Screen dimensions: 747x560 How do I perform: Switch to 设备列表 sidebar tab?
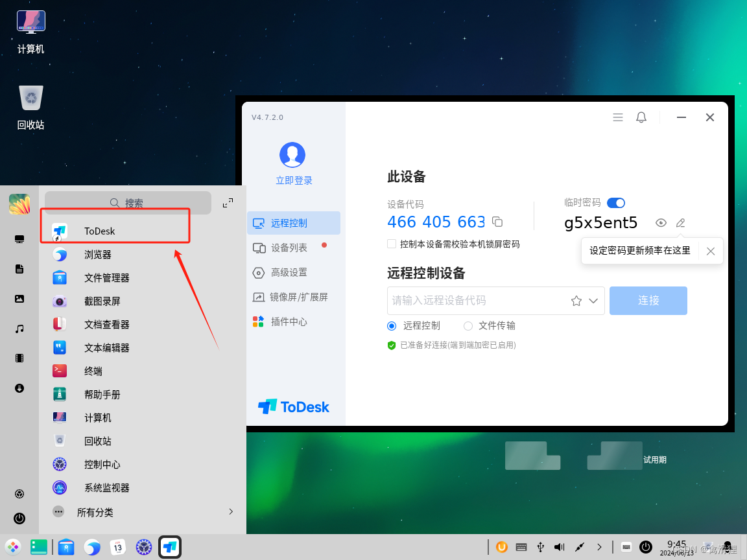[x=294, y=248]
